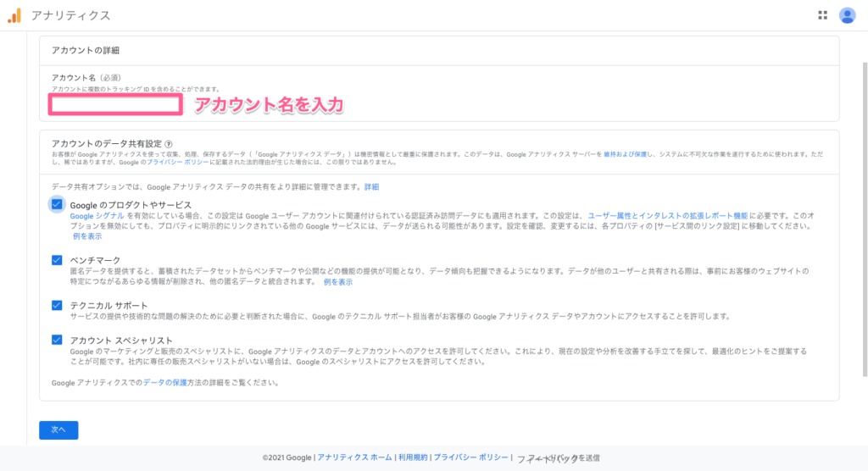Image resolution: width=868 pixels, height=471 pixels.
Task: Click フィードバックを送信 in the footer
Action: point(559,457)
